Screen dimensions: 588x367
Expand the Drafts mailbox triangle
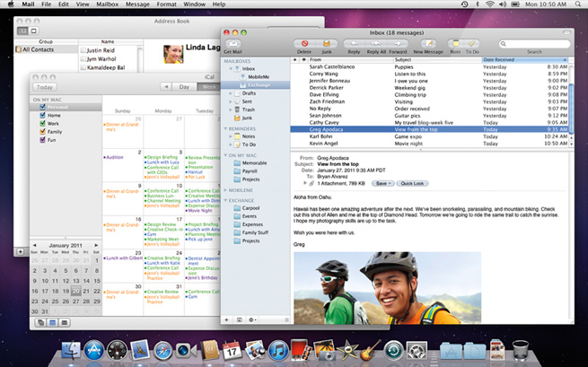pyautogui.click(x=231, y=93)
